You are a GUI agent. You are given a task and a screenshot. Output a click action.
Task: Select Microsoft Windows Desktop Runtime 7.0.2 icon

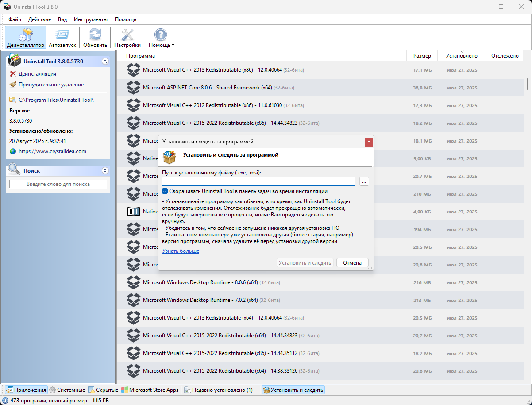coord(134,300)
